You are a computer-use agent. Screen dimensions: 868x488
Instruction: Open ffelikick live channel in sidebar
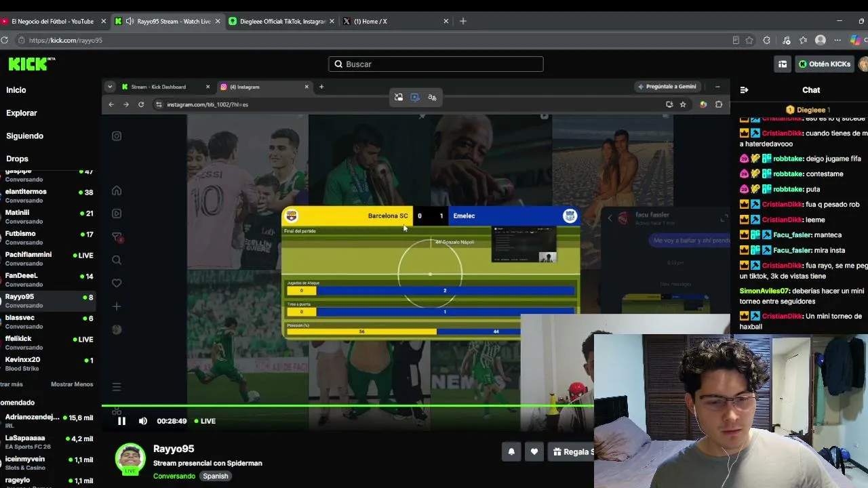point(47,343)
